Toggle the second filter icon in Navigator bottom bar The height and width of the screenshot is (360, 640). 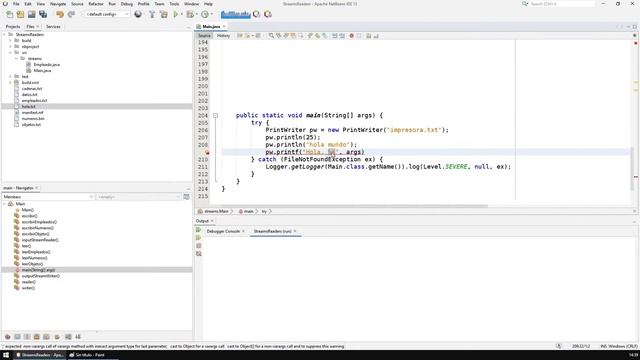click(x=17, y=337)
